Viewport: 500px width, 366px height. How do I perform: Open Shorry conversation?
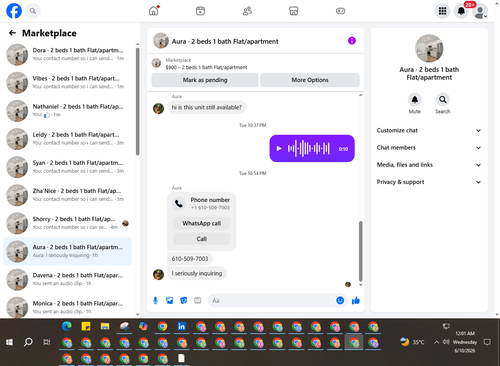[x=68, y=223]
